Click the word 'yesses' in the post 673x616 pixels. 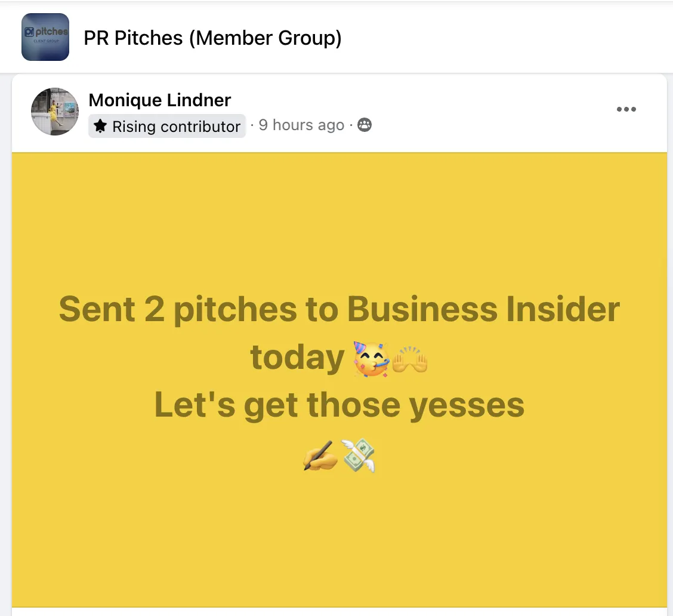click(467, 405)
